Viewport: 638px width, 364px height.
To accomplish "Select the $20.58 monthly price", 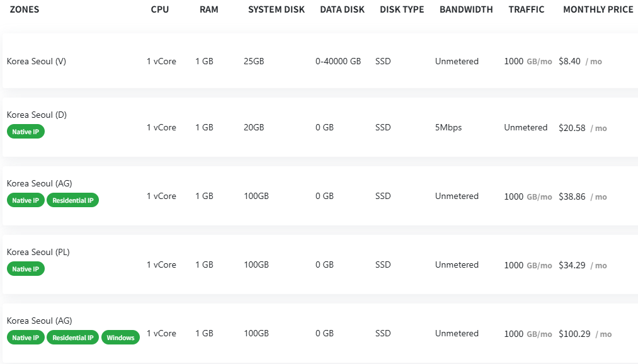I will pyautogui.click(x=572, y=128).
